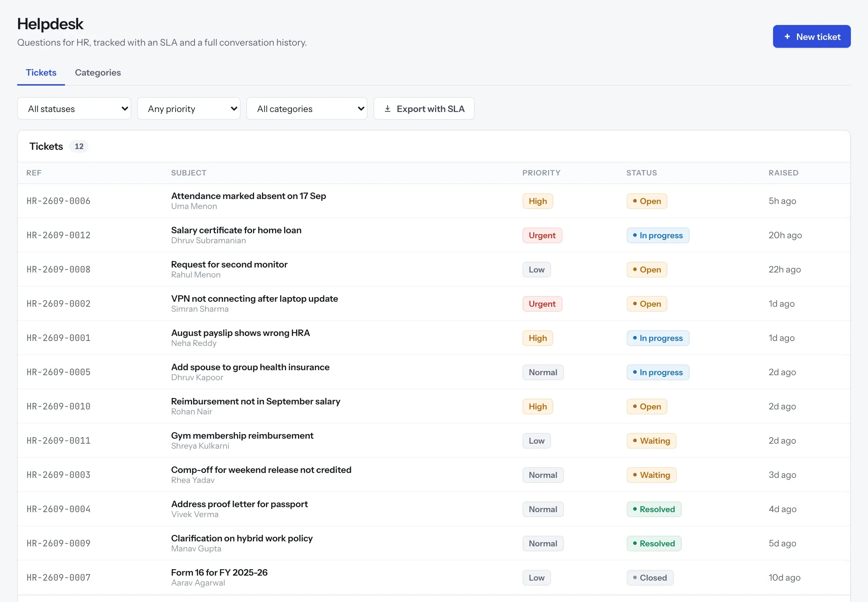The image size is (868, 602).
Task: Open Request for second monitor ticket
Action: tap(229, 264)
